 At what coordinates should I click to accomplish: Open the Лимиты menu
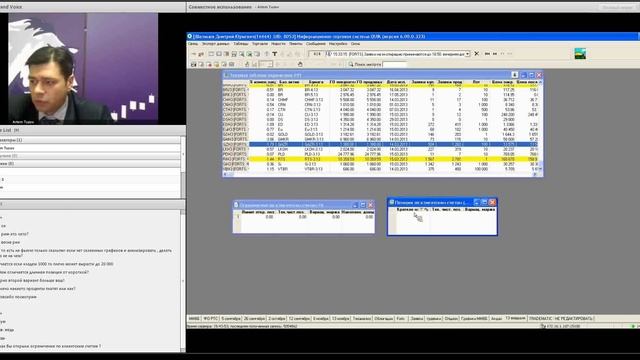coord(296,44)
